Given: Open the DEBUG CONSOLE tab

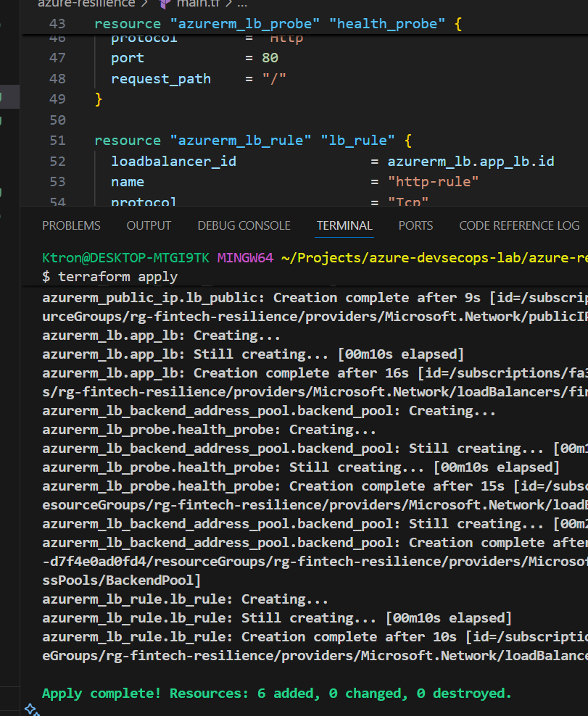Looking at the screenshot, I should point(244,225).
